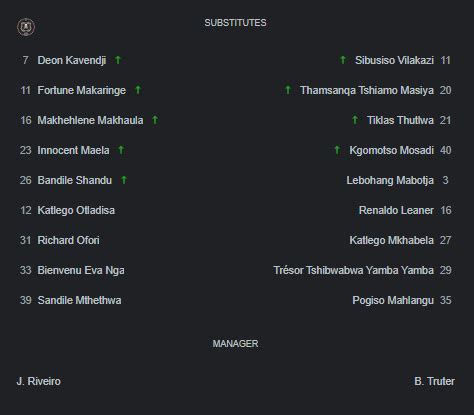Select substitution arrow beside Makhehlene Makhaula
The width and height of the screenshot is (474, 415).
[155, 120]
